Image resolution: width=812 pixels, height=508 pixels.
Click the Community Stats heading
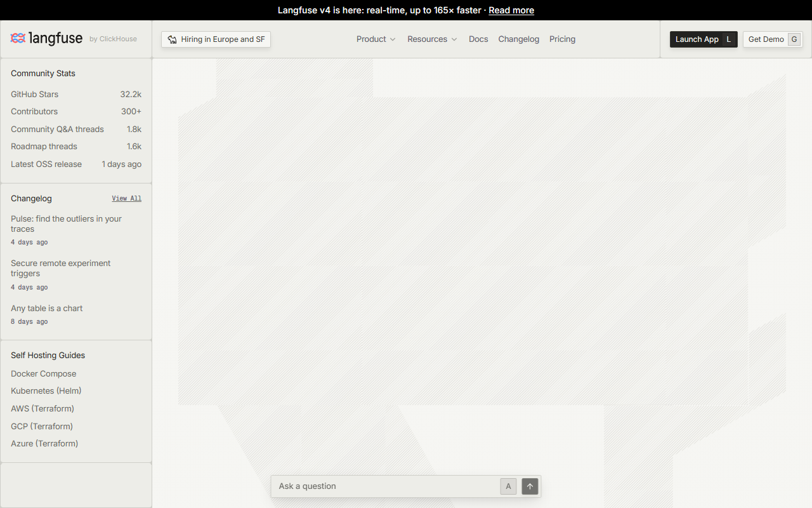click(43, 74)
